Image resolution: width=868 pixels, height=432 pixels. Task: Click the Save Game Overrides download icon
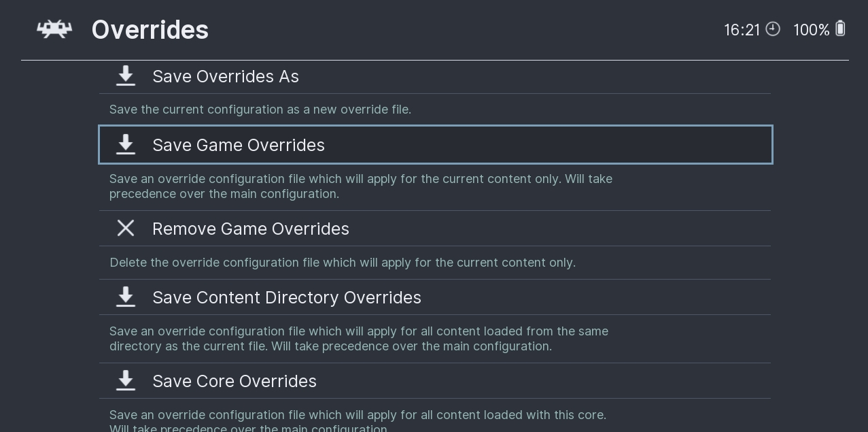point(126,145)
